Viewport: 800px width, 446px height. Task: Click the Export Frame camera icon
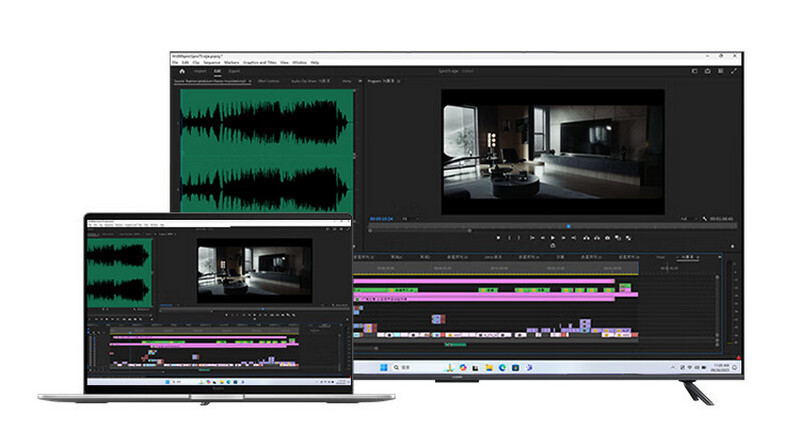(x=609, y=238)
